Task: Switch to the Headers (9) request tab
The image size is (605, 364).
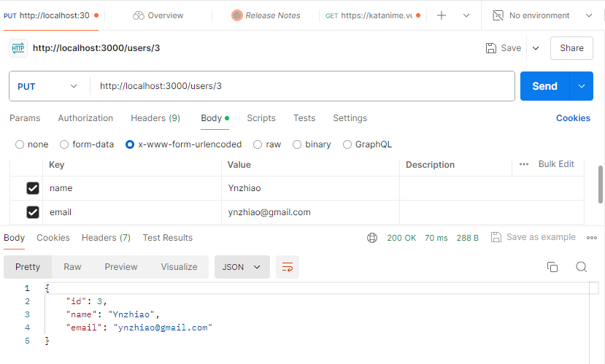Action: coord(155,118)
